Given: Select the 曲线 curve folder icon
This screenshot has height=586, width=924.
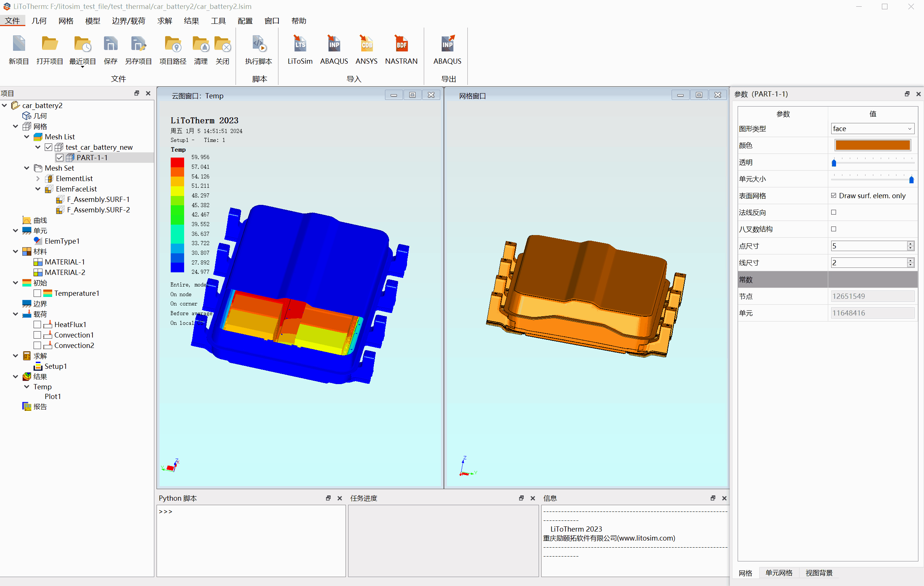Looking at the screenshot, I should (x=26, y=220).
